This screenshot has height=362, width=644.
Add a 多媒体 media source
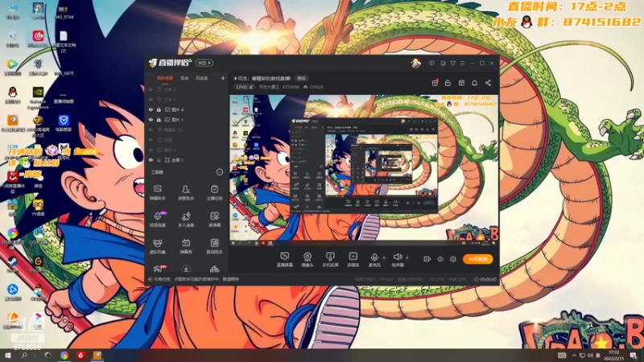coord(353,259)
